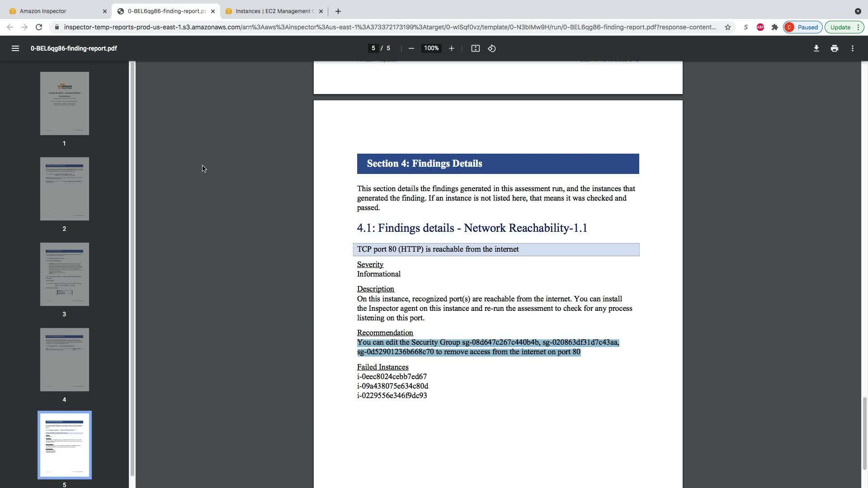Screen dimensions: 868x488
Task: Download the finding report PDF
Action: (816, 48)
